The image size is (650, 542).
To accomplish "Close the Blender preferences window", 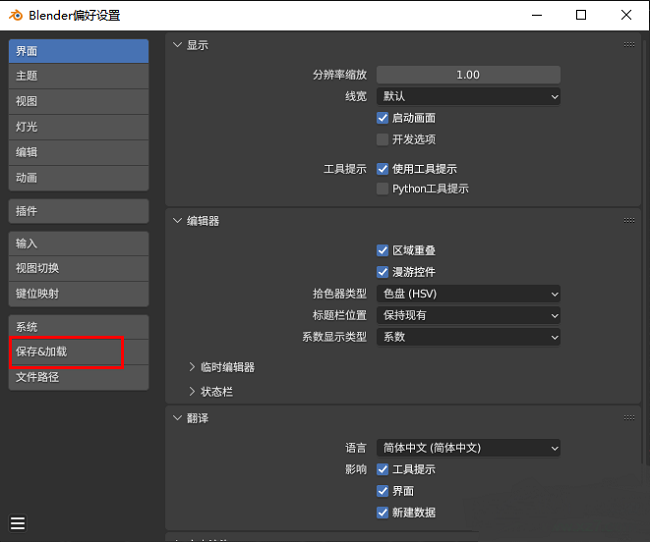I will click(626, 15).
